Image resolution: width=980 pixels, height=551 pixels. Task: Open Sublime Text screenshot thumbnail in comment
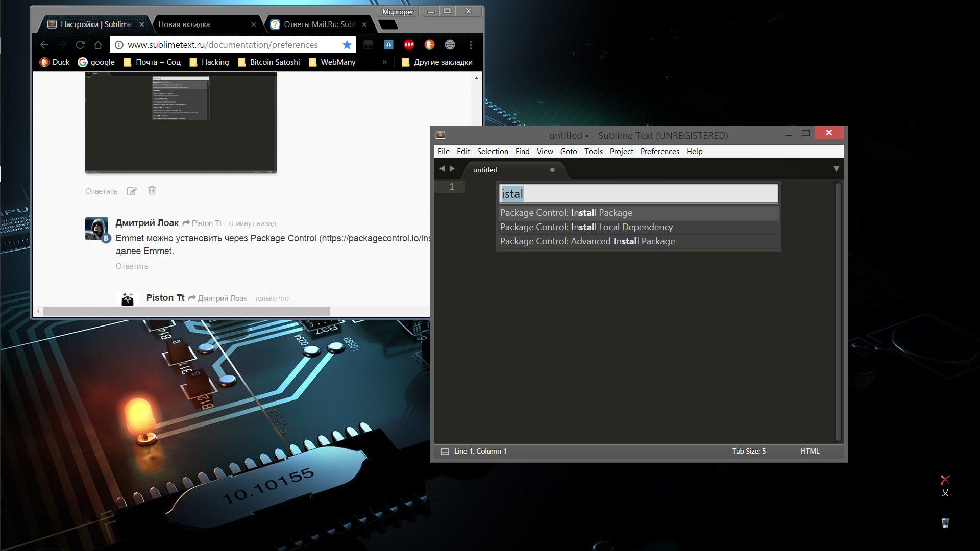click(x=181, y=122)
